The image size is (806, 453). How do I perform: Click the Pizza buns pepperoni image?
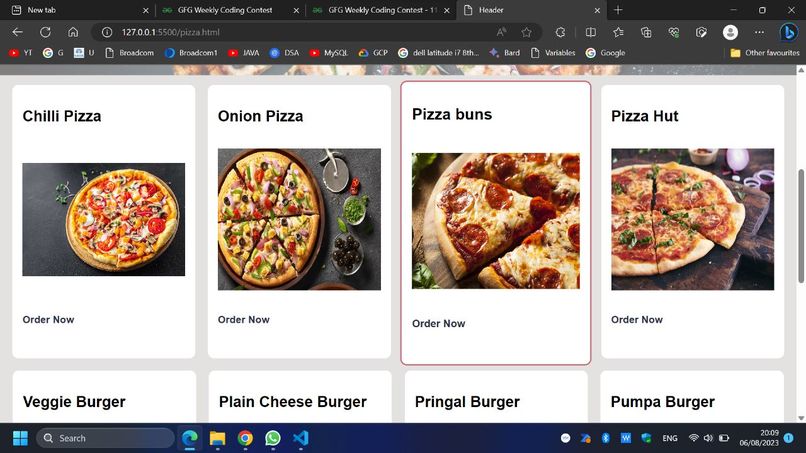point(496,221)
